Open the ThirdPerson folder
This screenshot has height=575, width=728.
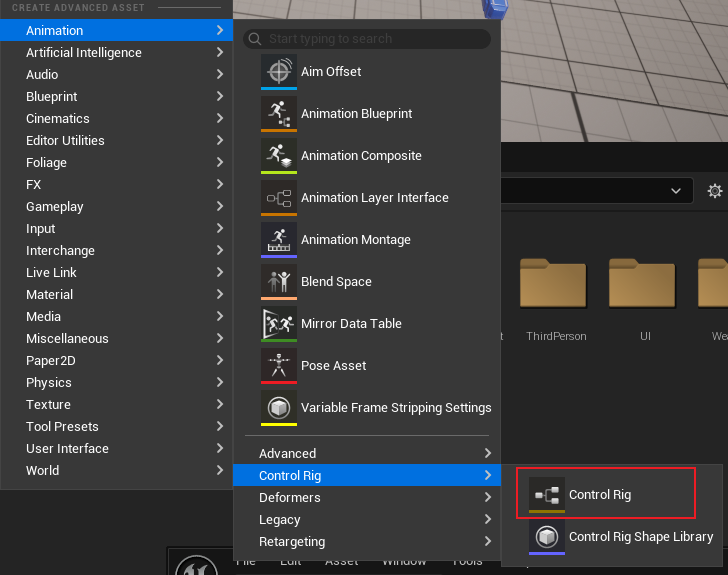553,283
